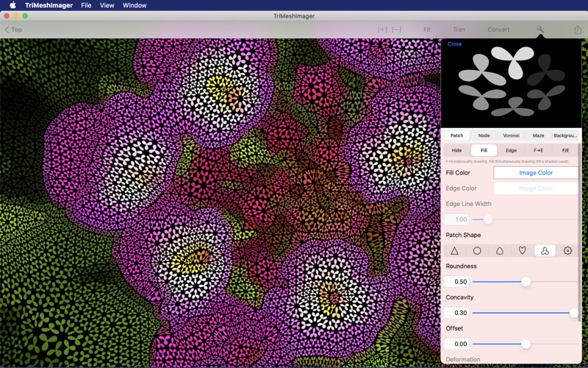Viewport: 588px width, 368px height.
Task: Zoom in with the [+] button
Action: [x=382, y=29]
